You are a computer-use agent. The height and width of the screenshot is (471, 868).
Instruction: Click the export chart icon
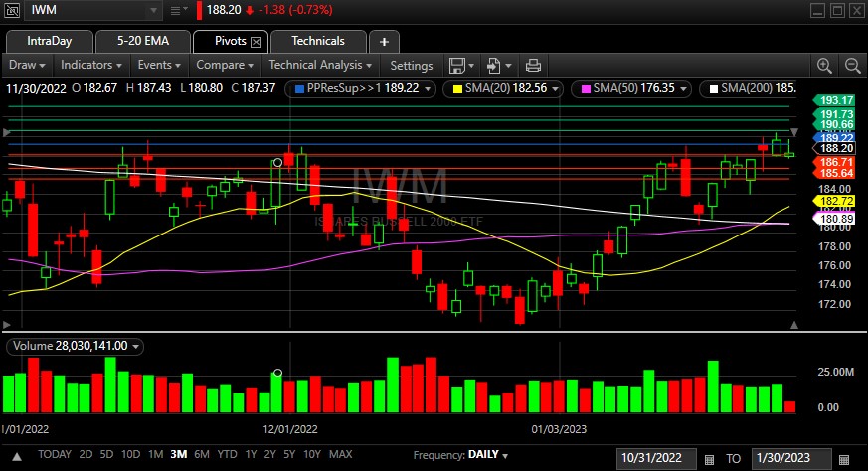[493, 66]
